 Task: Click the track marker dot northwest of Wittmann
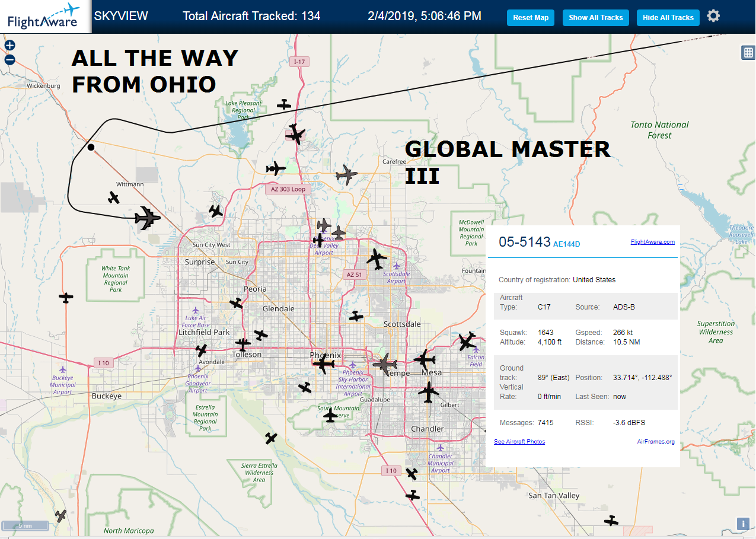coord(91,147)
